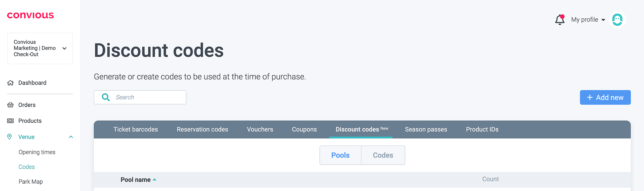Open the My profile dropdown

point(588,20)
